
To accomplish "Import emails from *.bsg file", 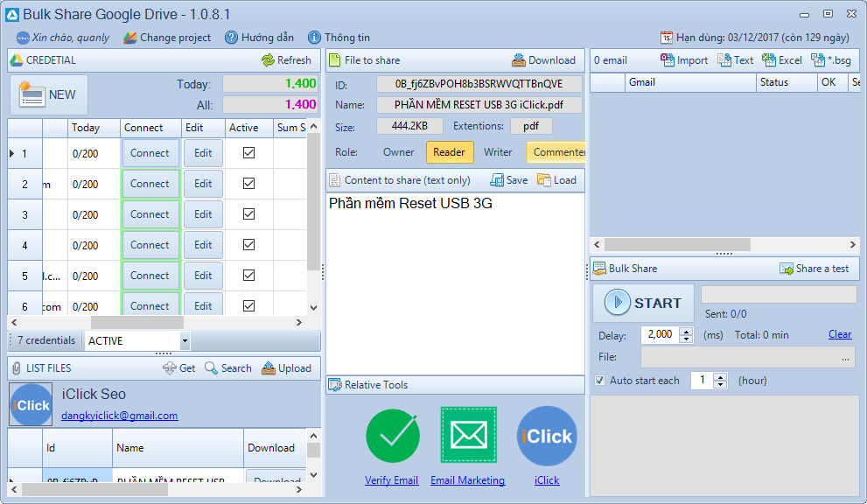I will (831, 60).
